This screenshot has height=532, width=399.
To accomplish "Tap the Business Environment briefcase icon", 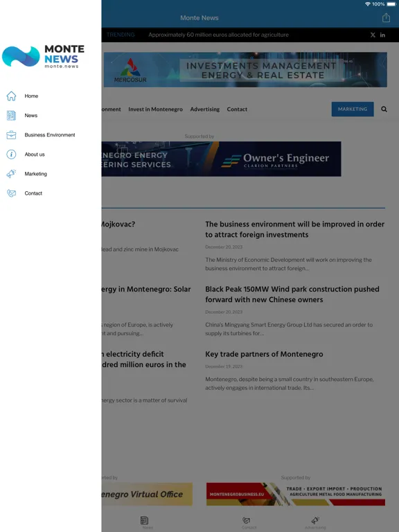I will click(11, 134).
